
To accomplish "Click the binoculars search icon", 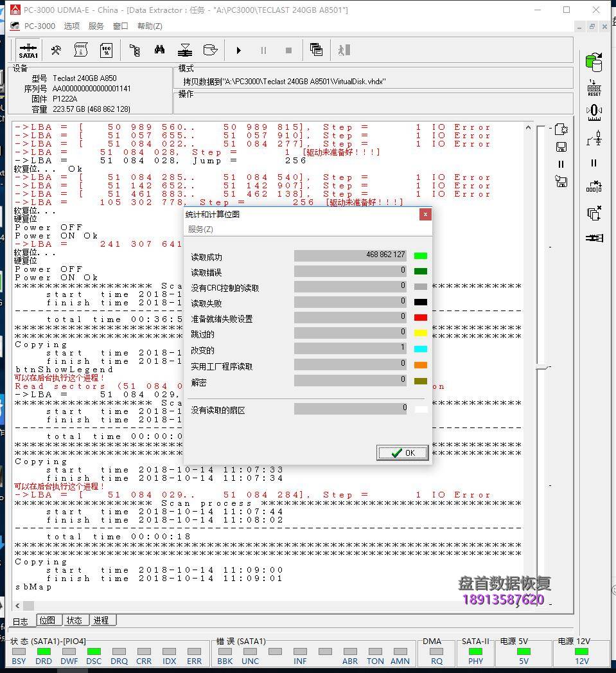I will (x=159, y=50).
